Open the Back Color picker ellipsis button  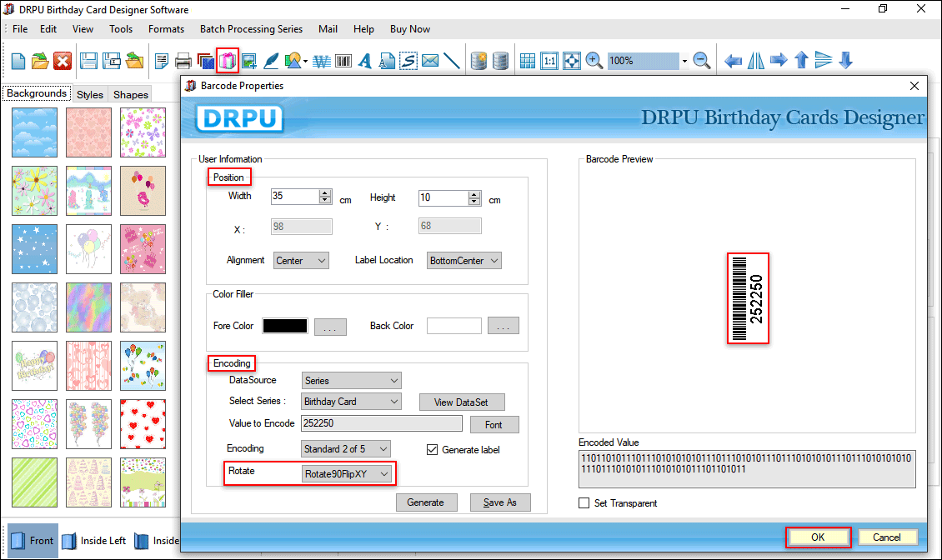(504, 326)
